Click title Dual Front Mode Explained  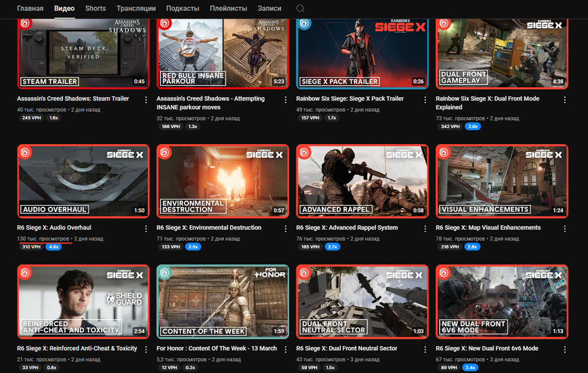487,102
